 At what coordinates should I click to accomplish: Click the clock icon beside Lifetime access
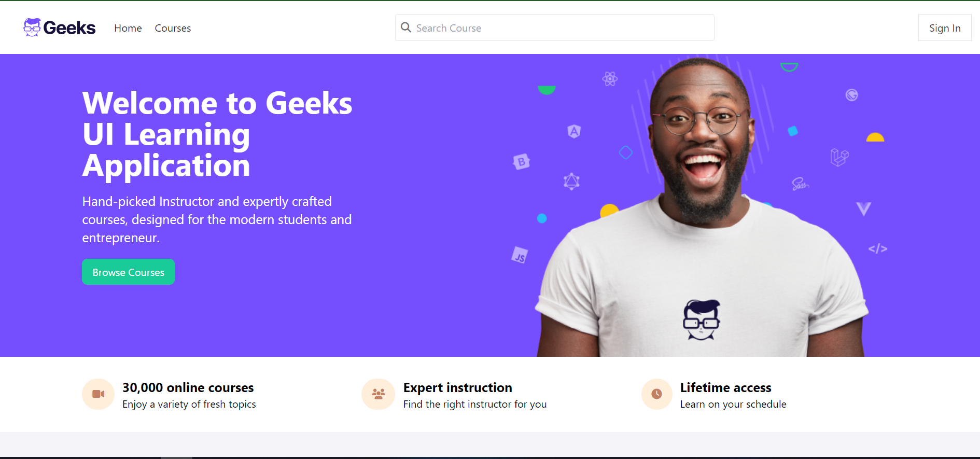pyautogui.click(x=656, y=394)
